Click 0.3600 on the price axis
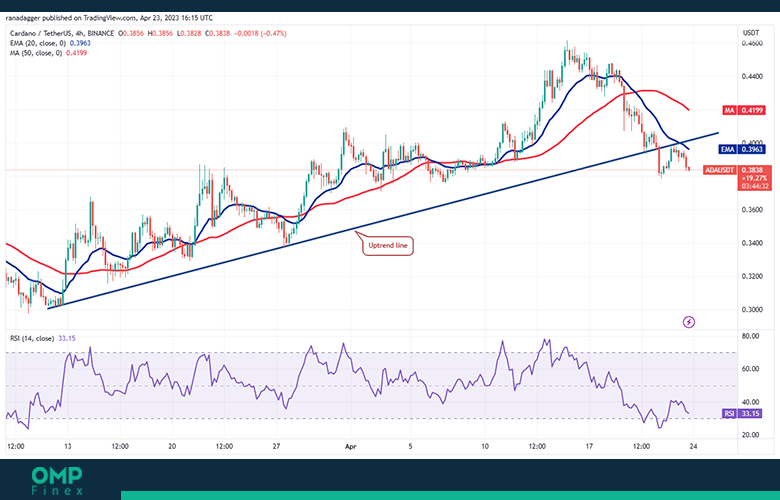This screenshot has width=780, height=500. (x=753, y=209)
